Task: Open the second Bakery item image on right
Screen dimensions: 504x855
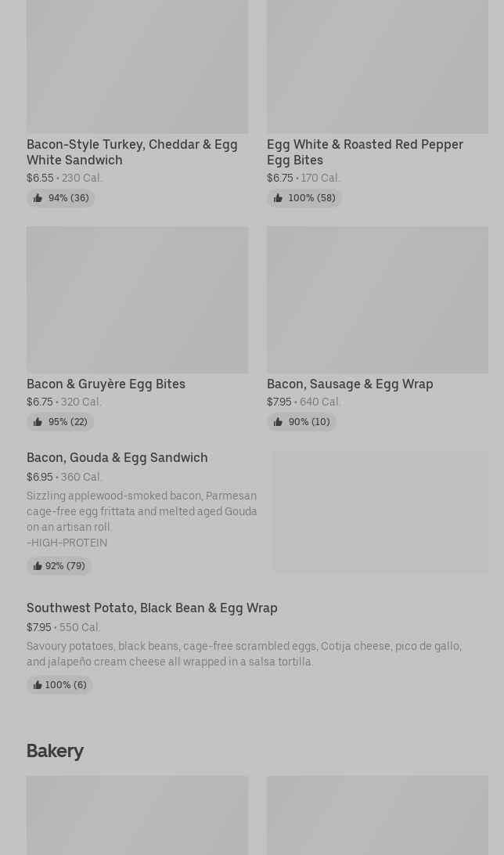Action: tap(377, 815)
